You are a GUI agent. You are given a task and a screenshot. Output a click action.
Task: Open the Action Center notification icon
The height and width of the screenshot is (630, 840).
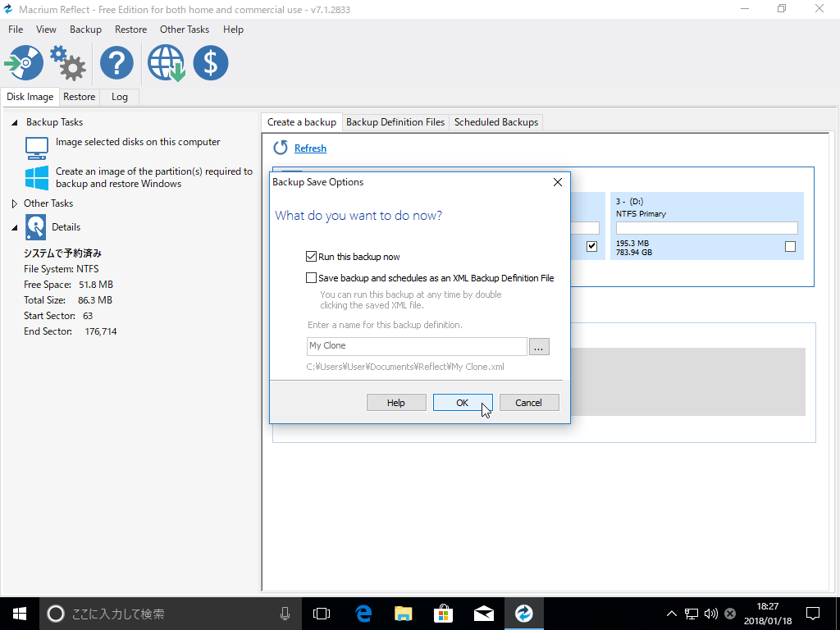[813, 614]
